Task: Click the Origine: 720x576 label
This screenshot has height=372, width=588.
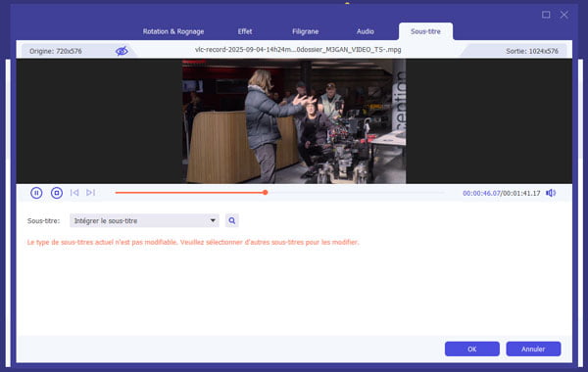Action: [56, 51]
